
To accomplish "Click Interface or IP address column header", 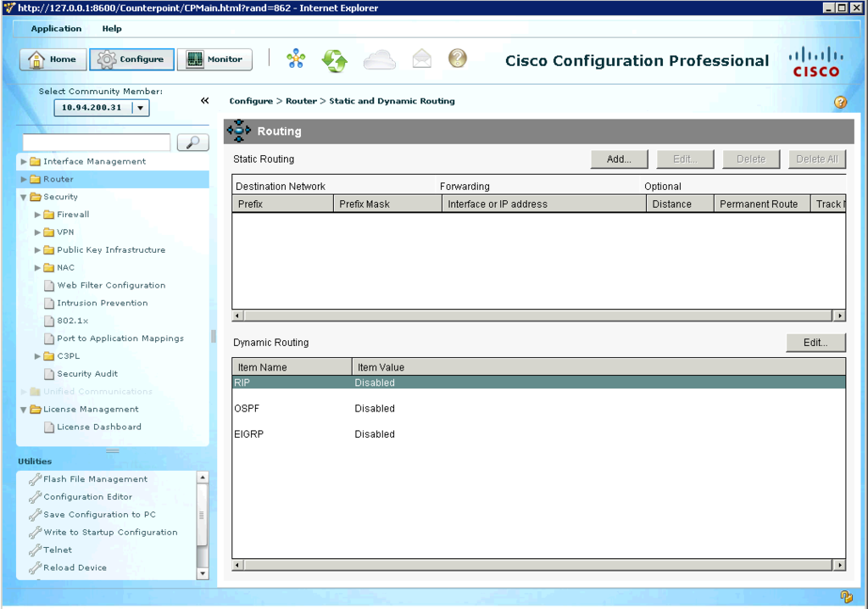I will point(544,204).
